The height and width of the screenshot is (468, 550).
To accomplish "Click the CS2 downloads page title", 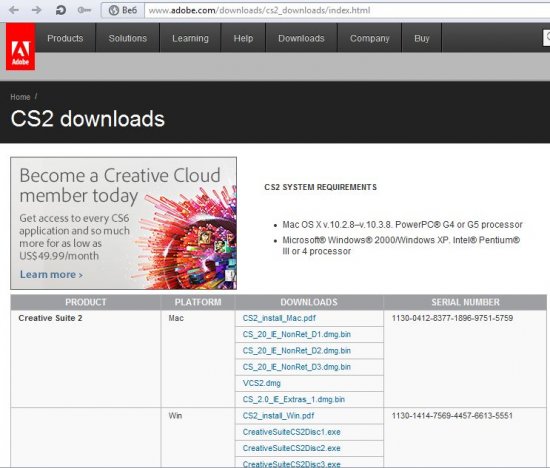I will 88,119.
